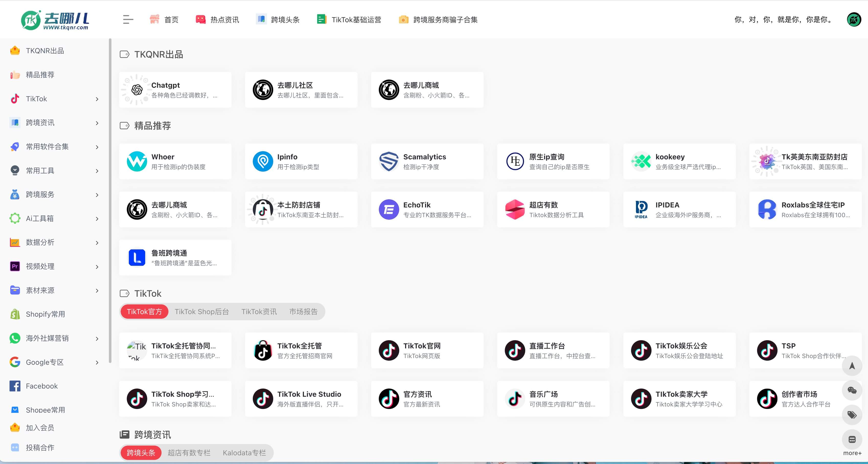Click the hamburger menu toggle icon
This screenshot has height=464, width=868.
(x=128, y=19)
